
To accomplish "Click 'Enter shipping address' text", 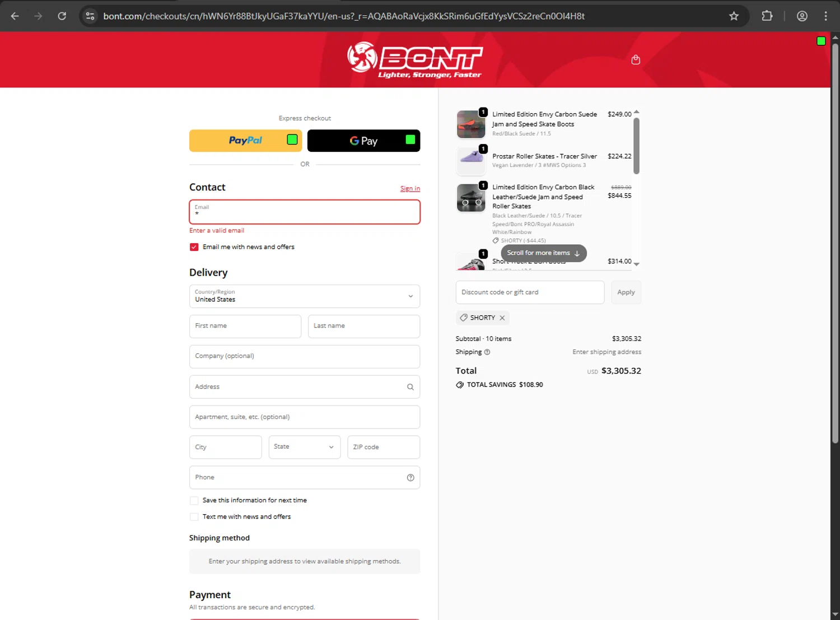I will 606,352.
